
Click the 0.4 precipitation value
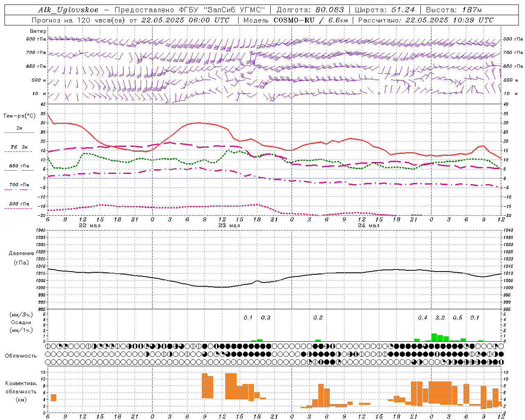click(x=422, y=317)
